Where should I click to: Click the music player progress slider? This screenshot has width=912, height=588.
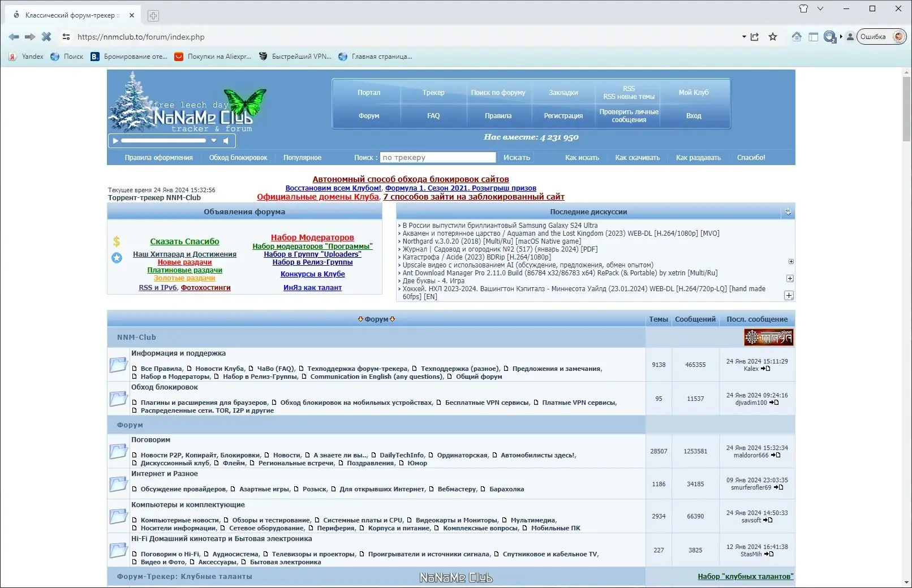coord(164,140)
